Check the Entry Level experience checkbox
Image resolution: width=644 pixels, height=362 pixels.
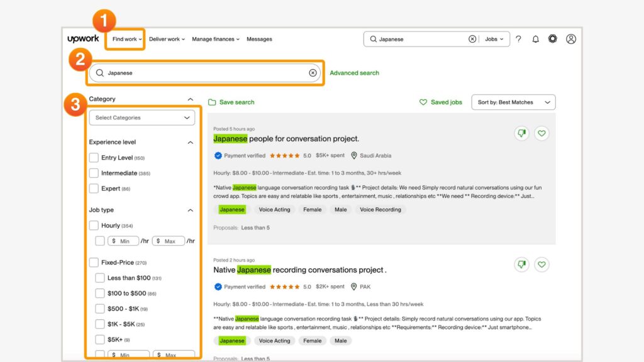[94, 158]
